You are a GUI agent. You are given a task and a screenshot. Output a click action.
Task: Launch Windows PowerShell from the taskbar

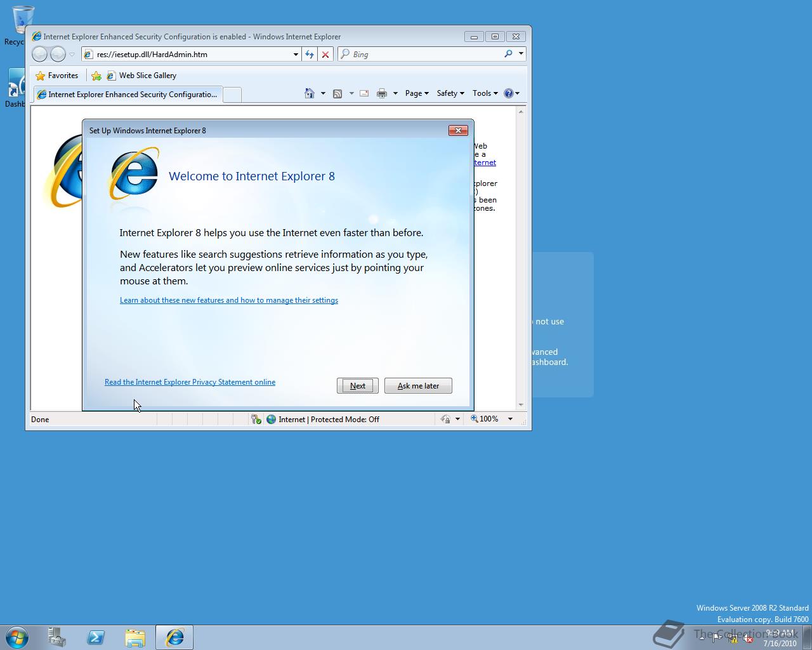point(96,637)
